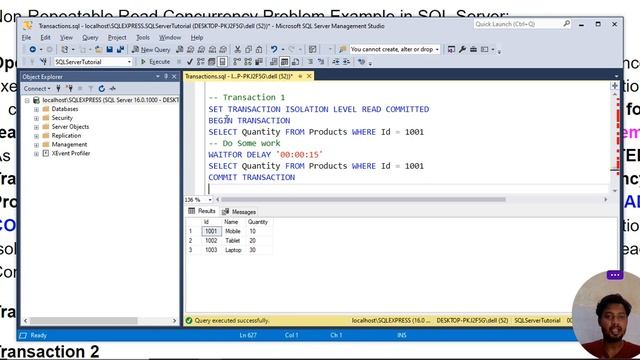640x360 pixels.
Task: Select Results to Grid mode
Action: 284,62
